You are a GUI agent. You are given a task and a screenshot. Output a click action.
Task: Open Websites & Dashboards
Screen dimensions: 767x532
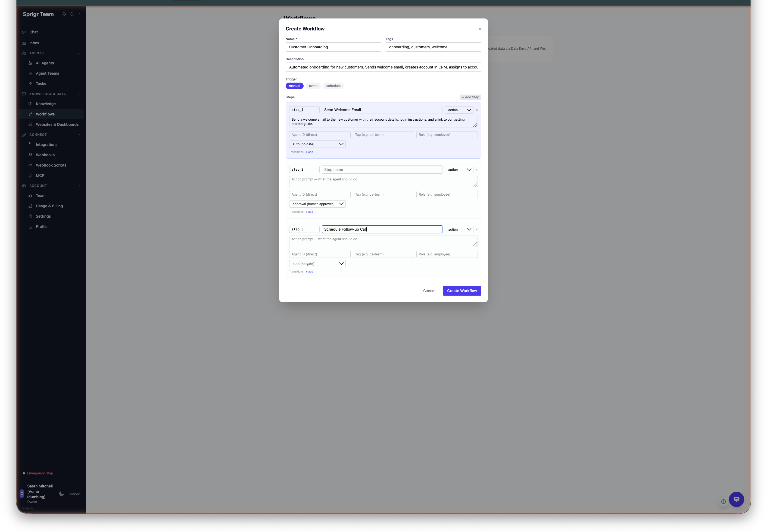[57, 124]
